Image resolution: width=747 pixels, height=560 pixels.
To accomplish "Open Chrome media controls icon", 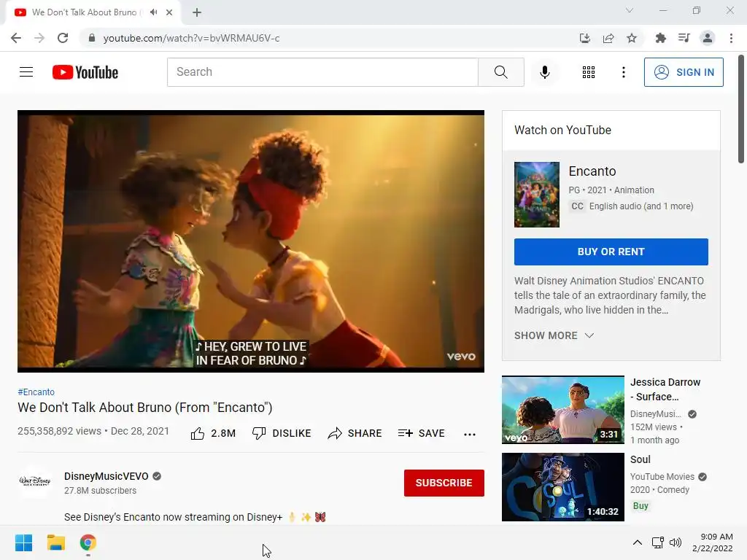I will point(684,38).
